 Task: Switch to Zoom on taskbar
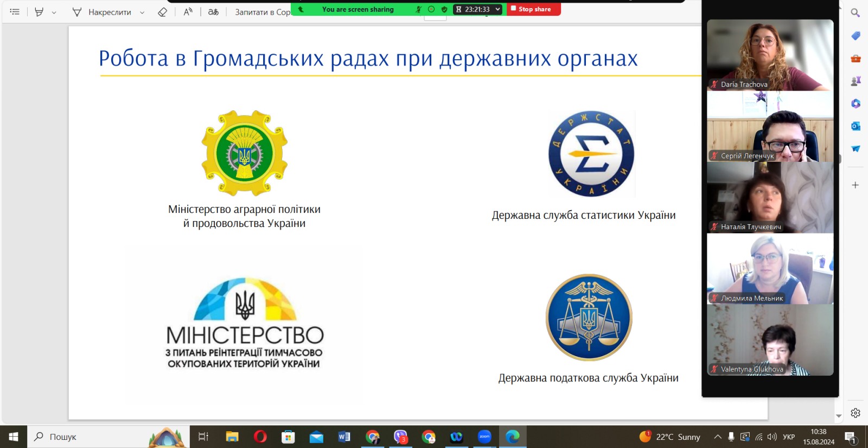pyautogui.click(x=484, y=437)
